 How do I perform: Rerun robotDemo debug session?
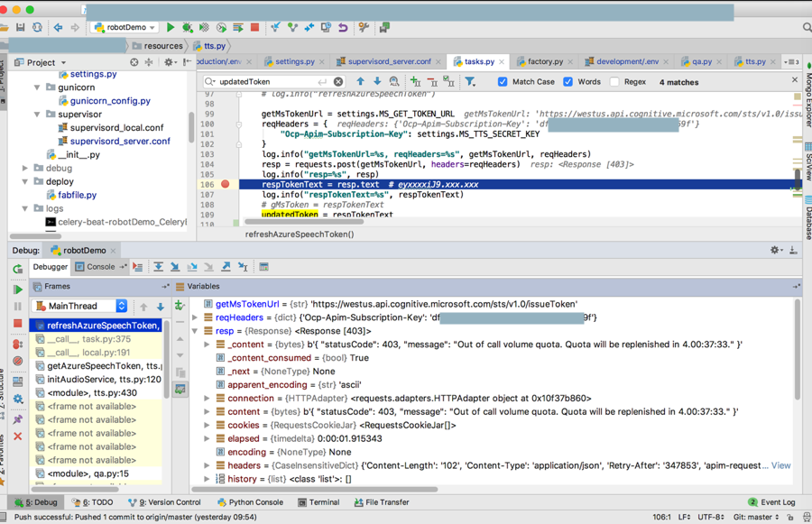tap(17, 269)
